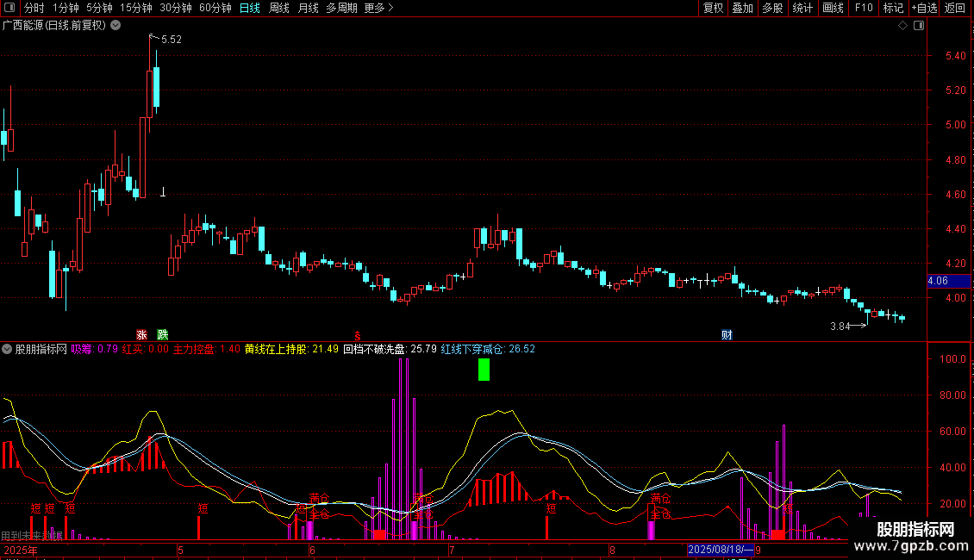Click the side panel toggle icon
Viewport: 974px width, 560px height.
coord(916,26)
